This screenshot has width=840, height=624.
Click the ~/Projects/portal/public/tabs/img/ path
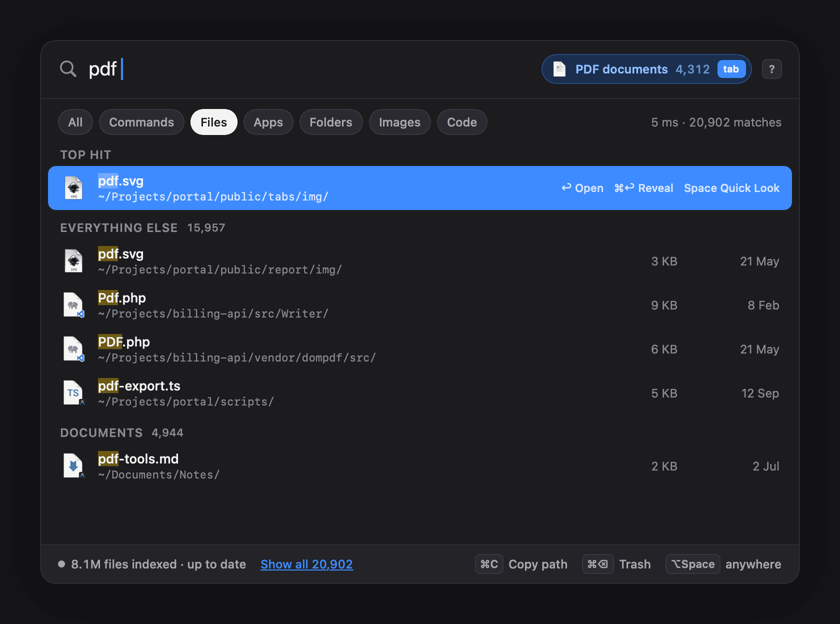click(x=213, y=196)
